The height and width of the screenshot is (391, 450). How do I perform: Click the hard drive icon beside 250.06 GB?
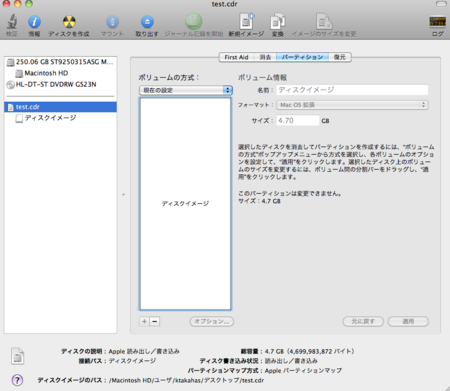tap(11, 62)
